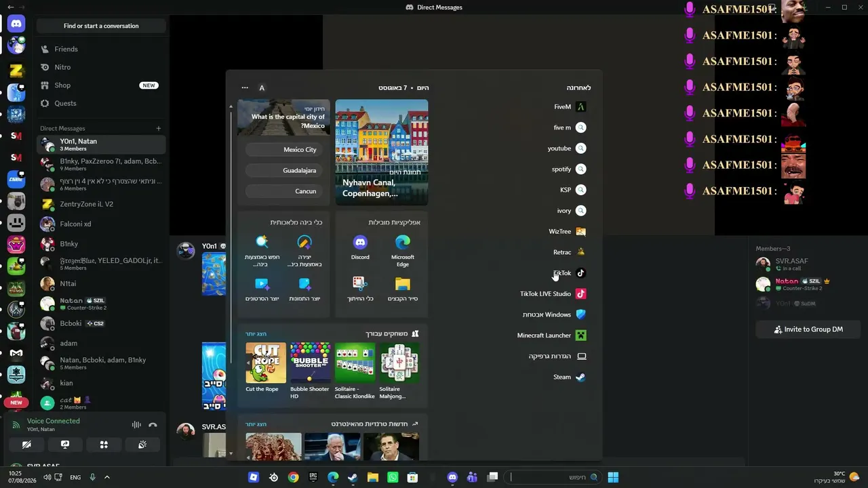Open Microsoft Teams from the taskbar

472,477
